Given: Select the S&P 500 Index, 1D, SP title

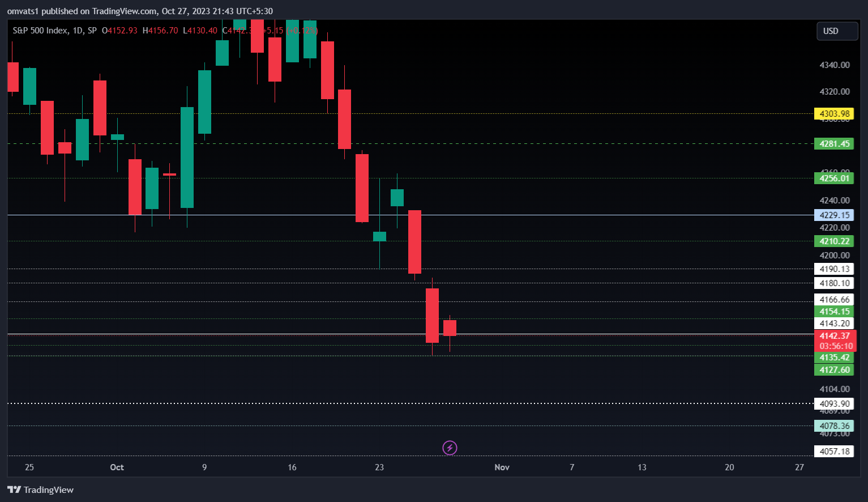Looking at the screenshot, I should (x=55, y=31).
